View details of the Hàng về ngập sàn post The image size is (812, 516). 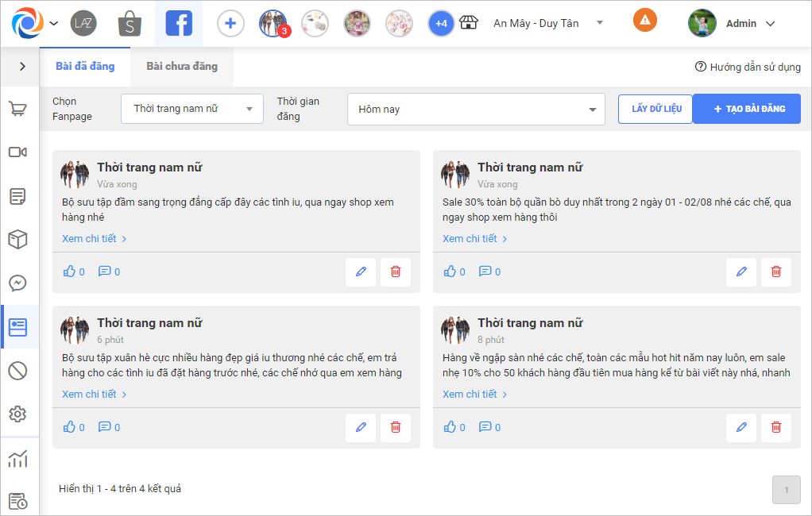click(474, 395)
